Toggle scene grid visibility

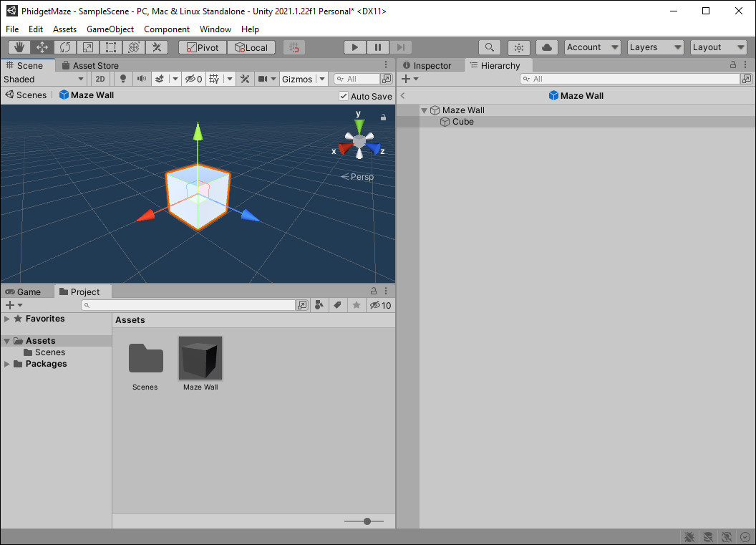pyautogui.click(x=215, y=79)
